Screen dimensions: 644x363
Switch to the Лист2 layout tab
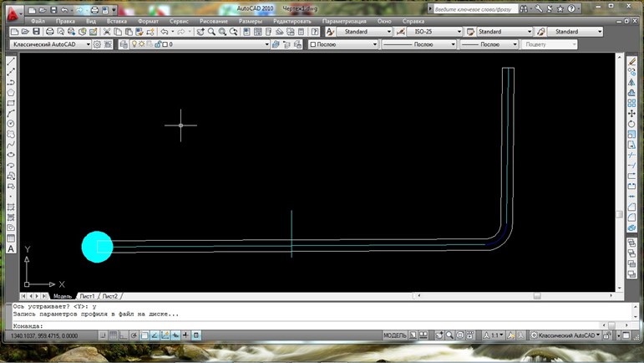click(x=109, y=296)
